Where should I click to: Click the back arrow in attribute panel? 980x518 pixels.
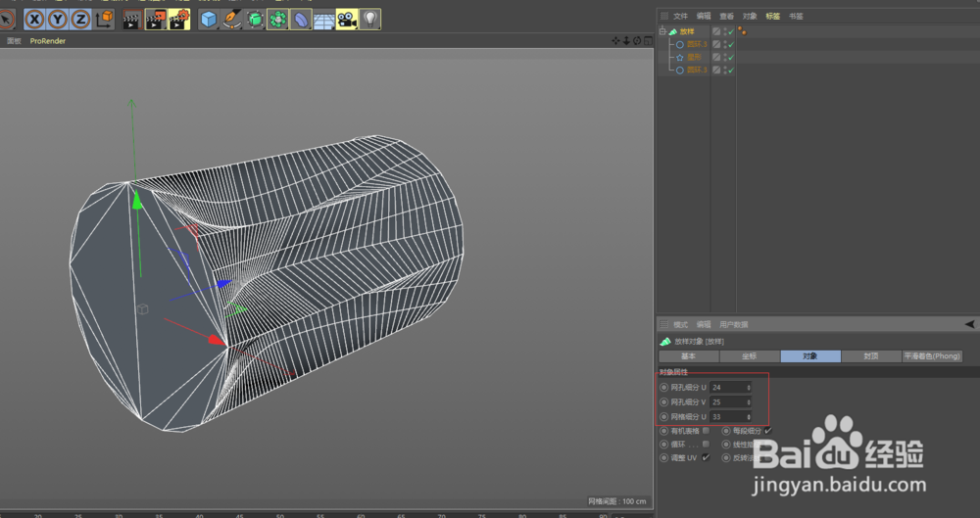click(969, 324)
